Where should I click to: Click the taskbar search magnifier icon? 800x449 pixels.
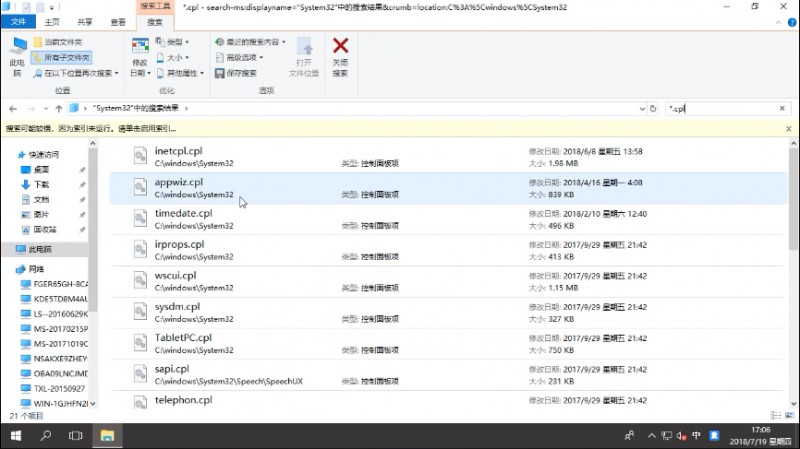(46, 436)
